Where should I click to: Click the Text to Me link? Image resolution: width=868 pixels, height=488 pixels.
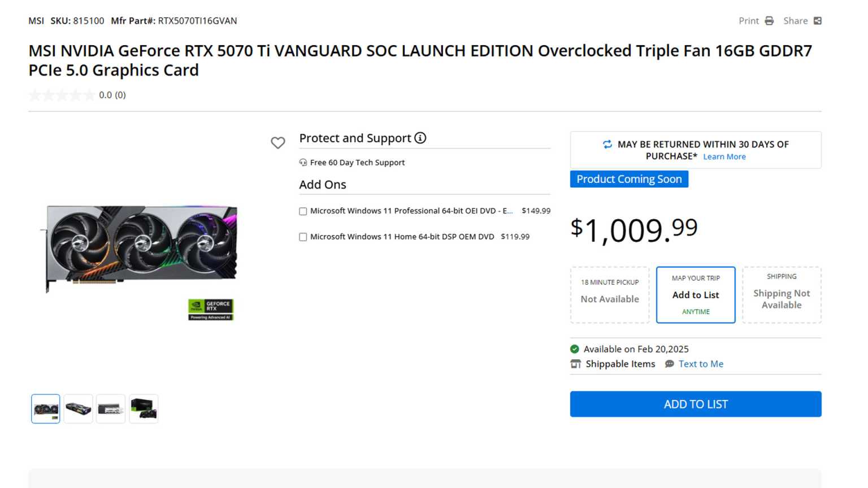(x=701, y=364)
